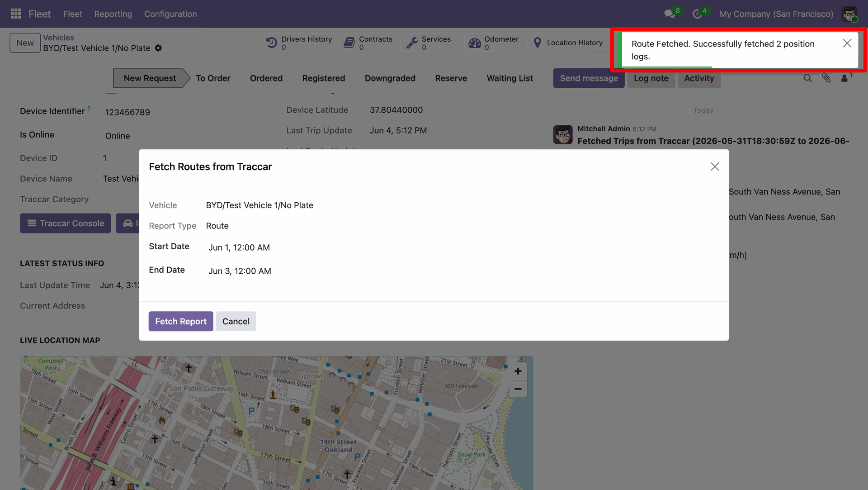
Task: Show followers person icon
Action: pyautogui.click(x=845, y=78)
